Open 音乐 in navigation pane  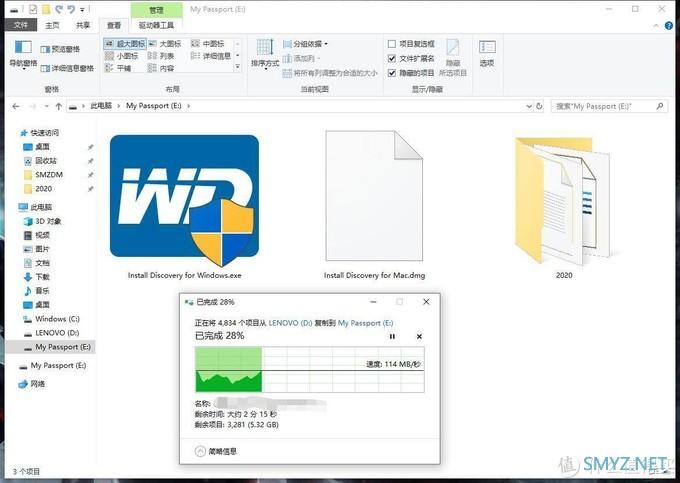pyautogui.click(x=42, y=290)
